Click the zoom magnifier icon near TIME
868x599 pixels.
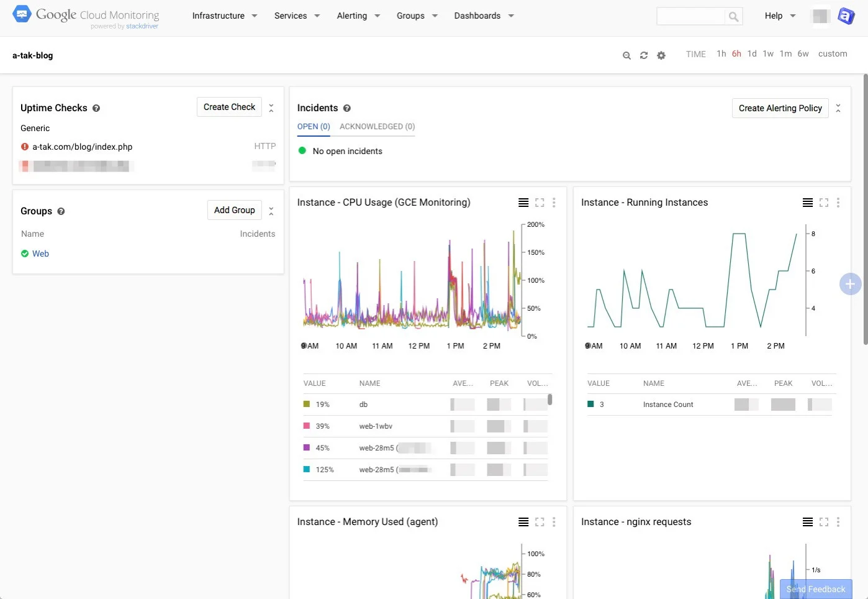626,55
